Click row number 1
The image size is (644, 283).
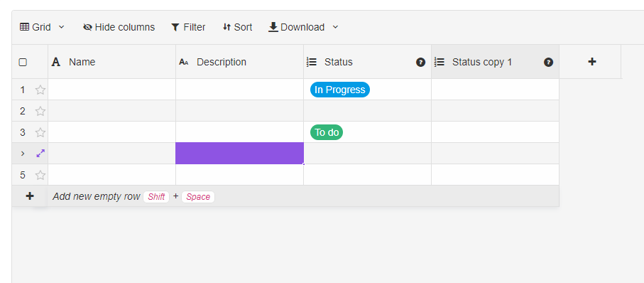(x=23, y=90)
